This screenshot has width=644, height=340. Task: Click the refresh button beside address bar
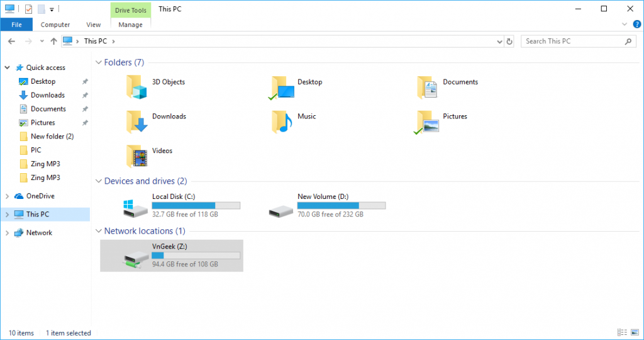[509, 41]
